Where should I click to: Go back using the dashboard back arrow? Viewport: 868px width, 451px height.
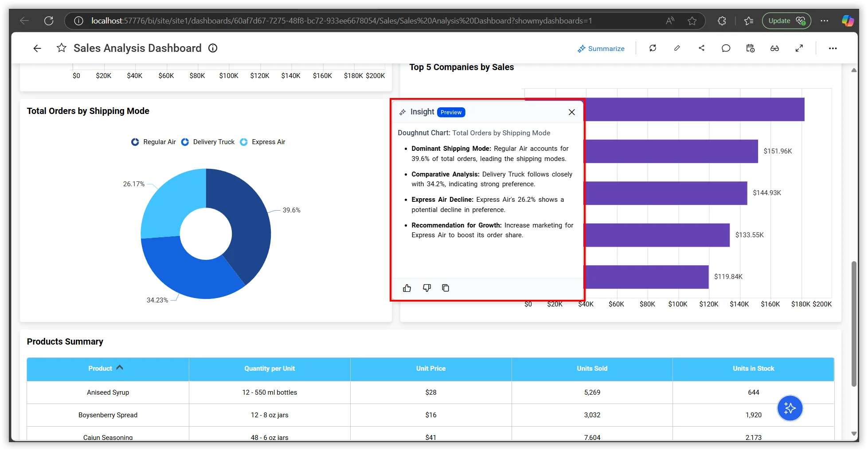pyautogui.click(x=37, y=48)
